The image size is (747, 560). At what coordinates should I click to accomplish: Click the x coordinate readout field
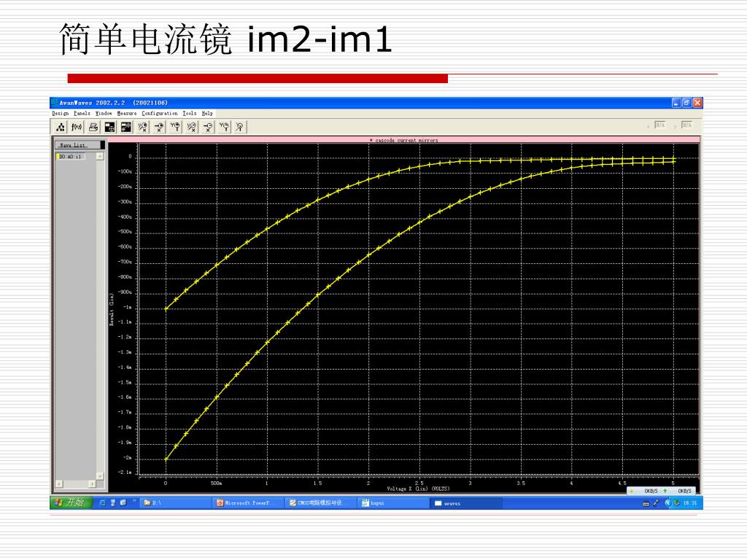[659, 125]
